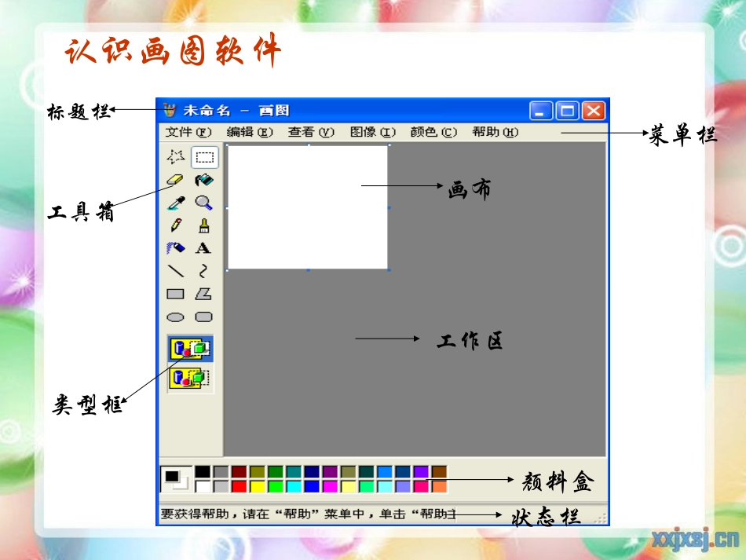The height and width of the screenshot is (560, 746).
Task: Choose the straight Line tool
Action: point(176,271)
